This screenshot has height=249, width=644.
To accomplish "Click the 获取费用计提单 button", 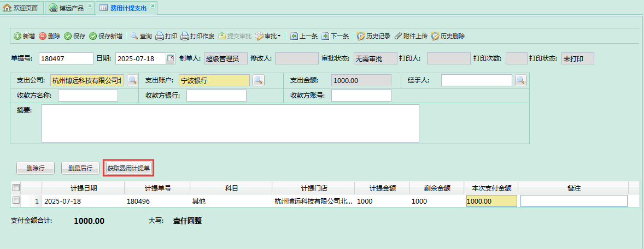I will point(128,168).
